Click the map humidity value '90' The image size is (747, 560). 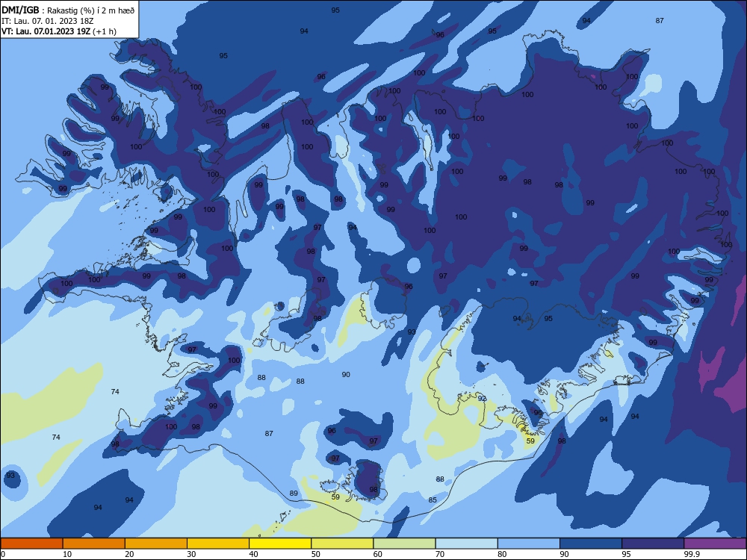click(x=346, y=374)
